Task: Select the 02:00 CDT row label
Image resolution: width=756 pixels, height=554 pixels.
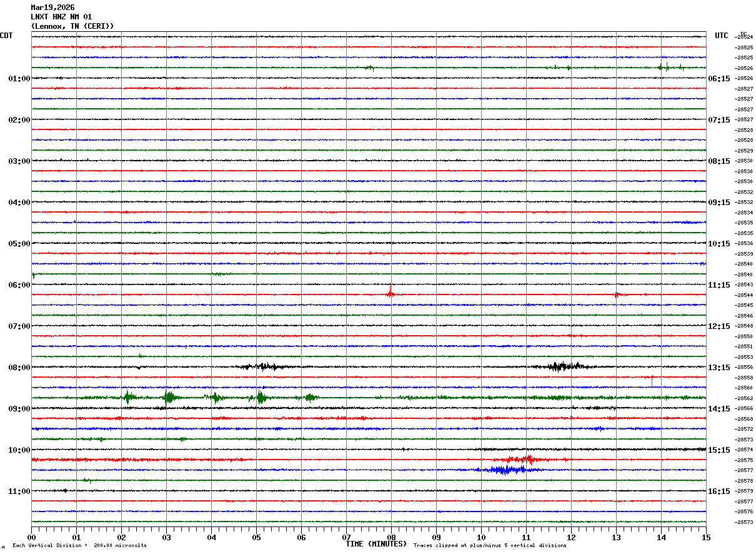Action: tap(19, 120)
